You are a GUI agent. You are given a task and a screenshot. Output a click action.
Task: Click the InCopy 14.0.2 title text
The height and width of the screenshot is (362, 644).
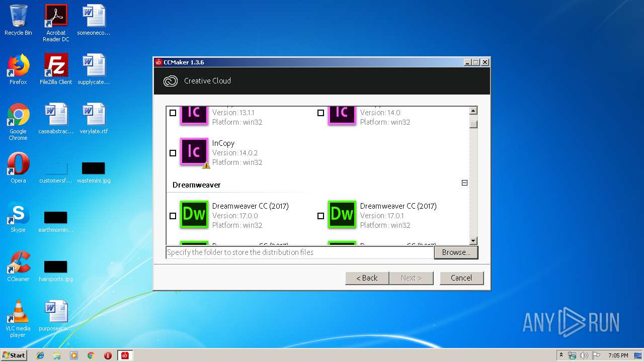[x=223, y=143]
